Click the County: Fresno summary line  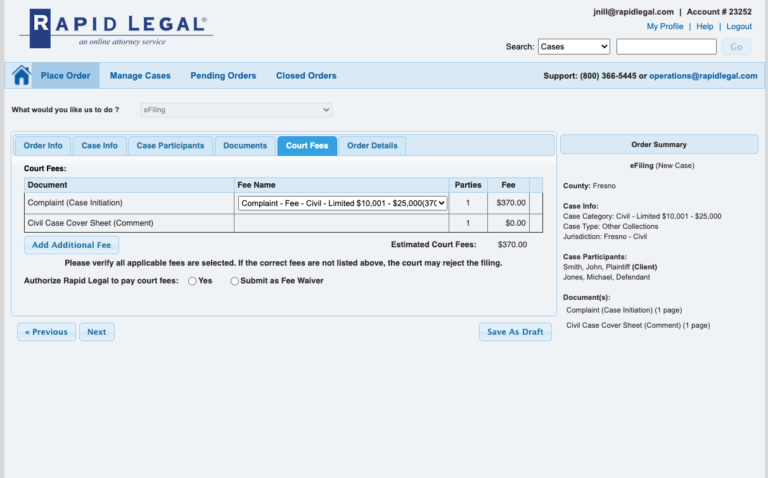pos(589,186)
